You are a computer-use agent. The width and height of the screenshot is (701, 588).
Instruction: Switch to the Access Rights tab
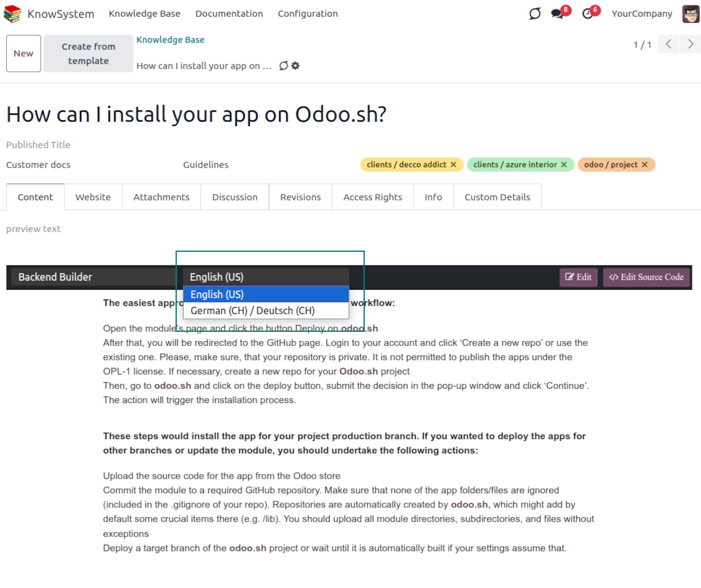372,197
